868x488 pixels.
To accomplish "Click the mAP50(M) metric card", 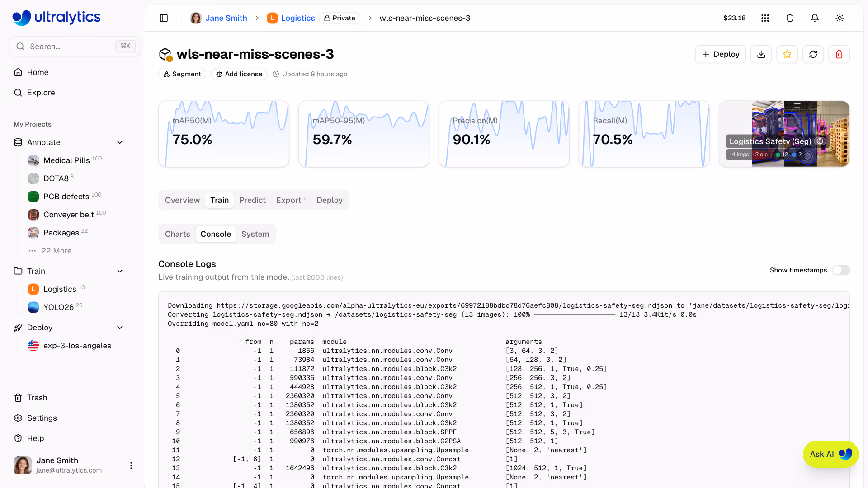I will click(224, 134).
